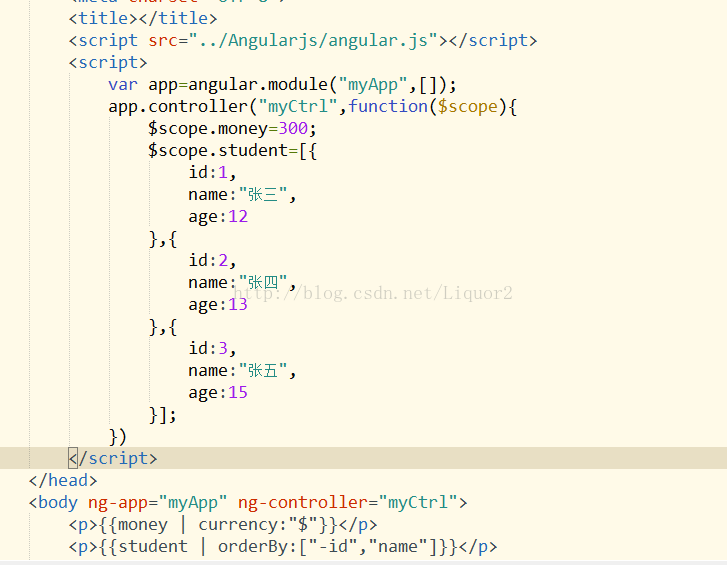Click the age:15 line
Screen dimensions: 727x565
[x=218, y=393]
